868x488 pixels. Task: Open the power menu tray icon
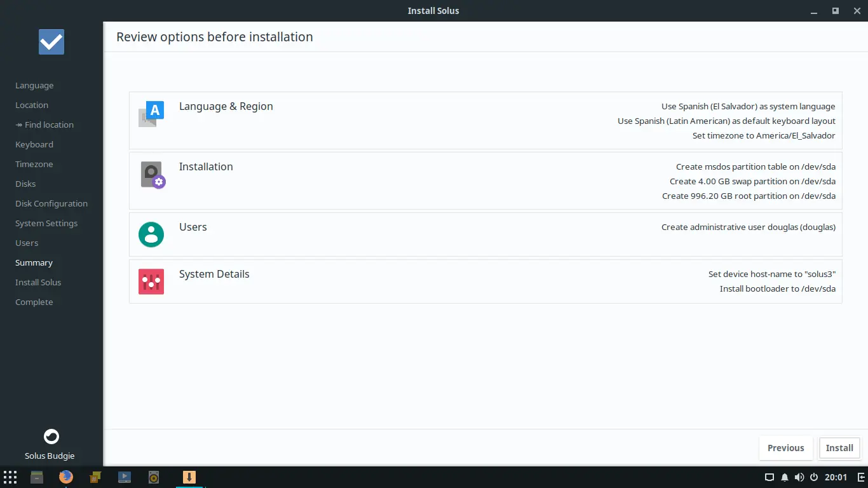[x=813, y=477]
